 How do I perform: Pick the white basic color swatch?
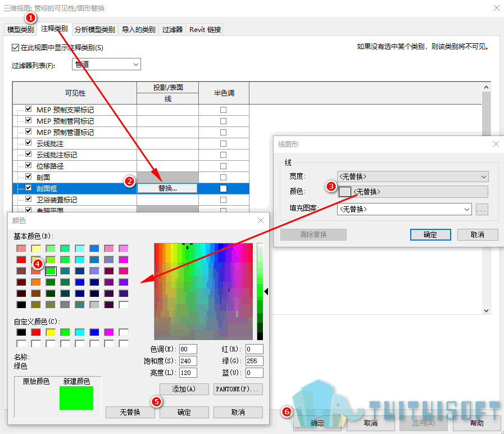[124, 305]
